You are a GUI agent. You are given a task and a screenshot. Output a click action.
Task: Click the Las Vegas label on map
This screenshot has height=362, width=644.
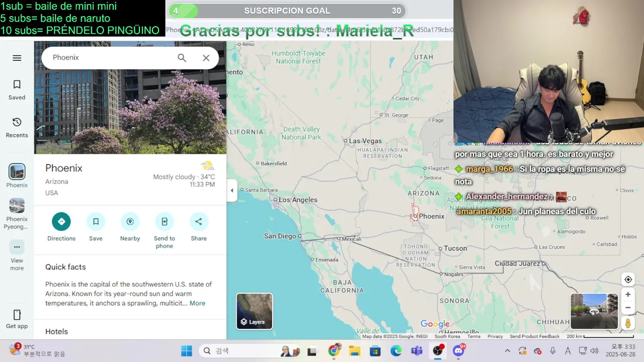click(365, 141)
